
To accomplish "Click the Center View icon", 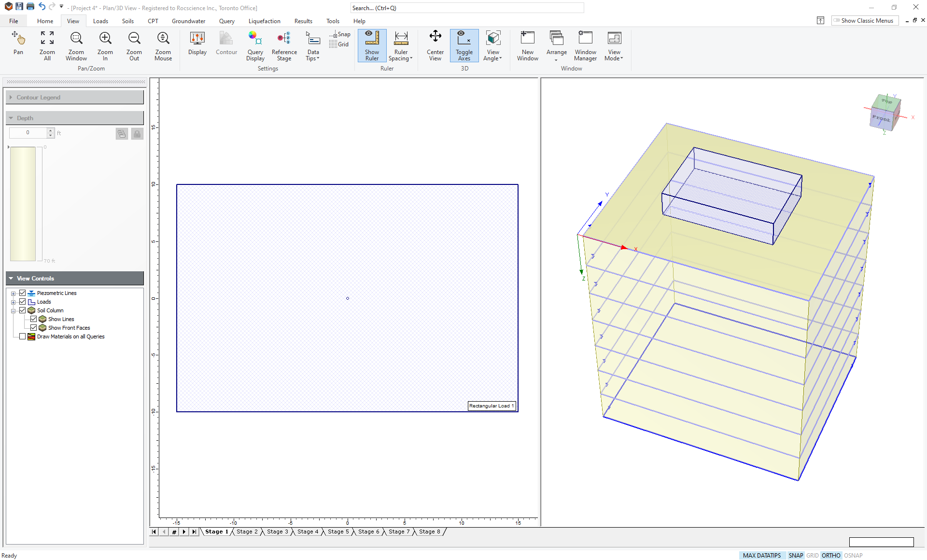I will click(435, 43).
